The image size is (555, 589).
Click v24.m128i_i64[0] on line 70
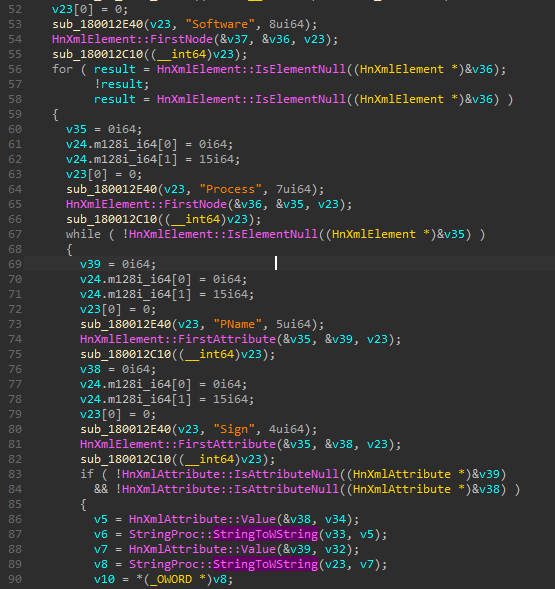point(135,279)
